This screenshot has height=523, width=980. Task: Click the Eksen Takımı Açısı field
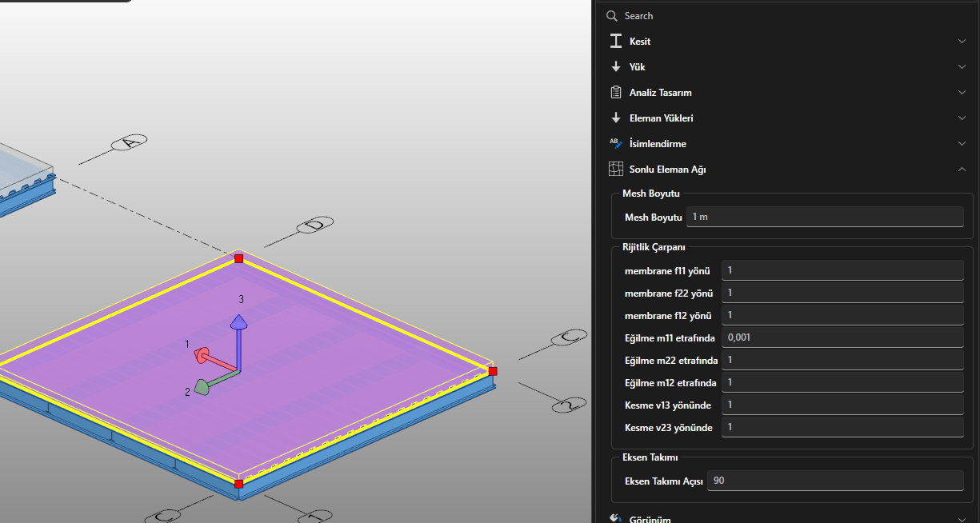[835, 481]
